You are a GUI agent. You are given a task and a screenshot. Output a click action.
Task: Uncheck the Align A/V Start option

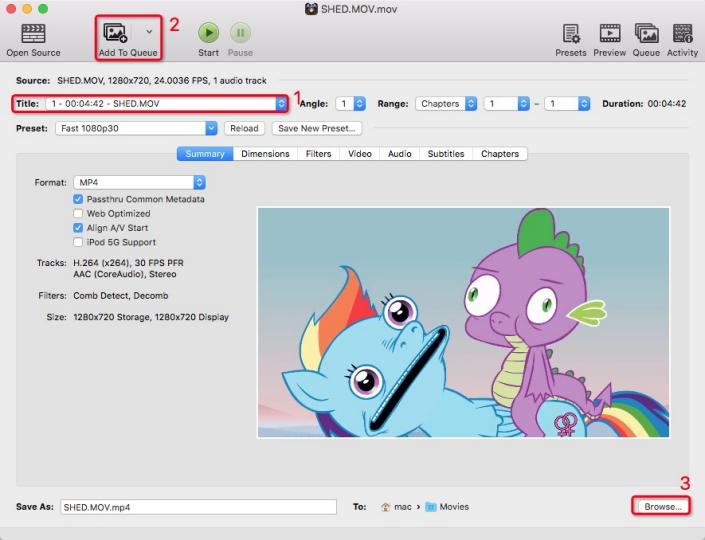pos(78,228)
